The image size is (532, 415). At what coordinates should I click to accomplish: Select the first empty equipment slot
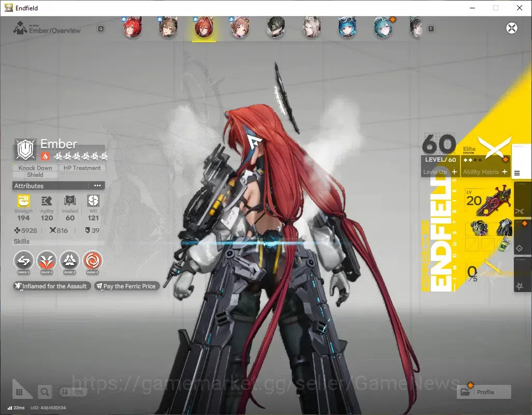[x=472, y=244]
